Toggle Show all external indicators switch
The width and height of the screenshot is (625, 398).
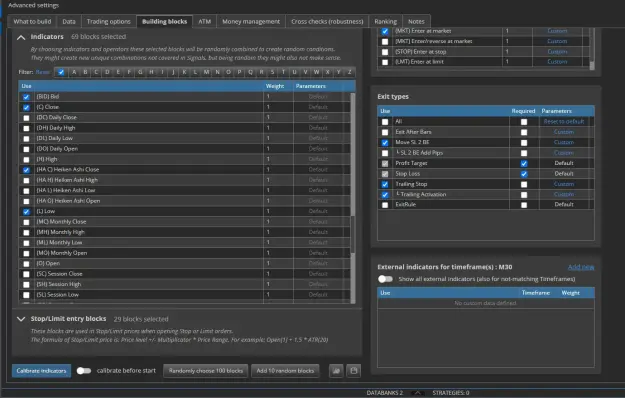click(385, 279)
